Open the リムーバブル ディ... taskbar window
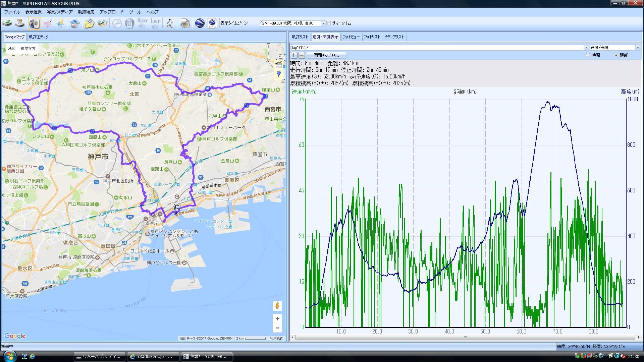The image size is (644, 362). point(100,357)
